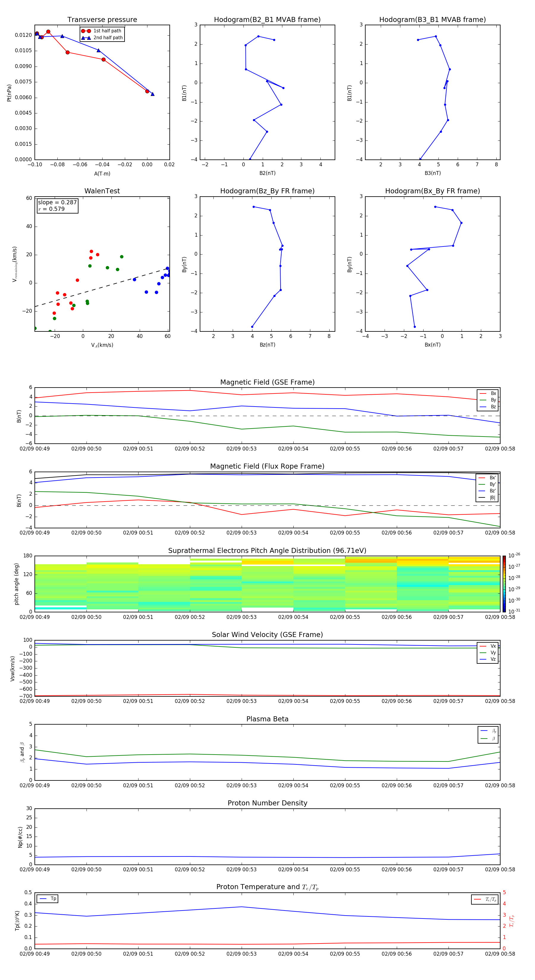Click the 'pitch angle (deg)' axis label
This screenshot has height=980, width=535.
pos(16,584)
